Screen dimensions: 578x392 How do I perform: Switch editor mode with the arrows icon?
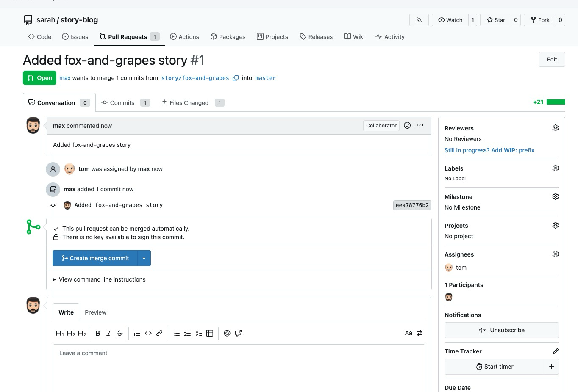420,333
